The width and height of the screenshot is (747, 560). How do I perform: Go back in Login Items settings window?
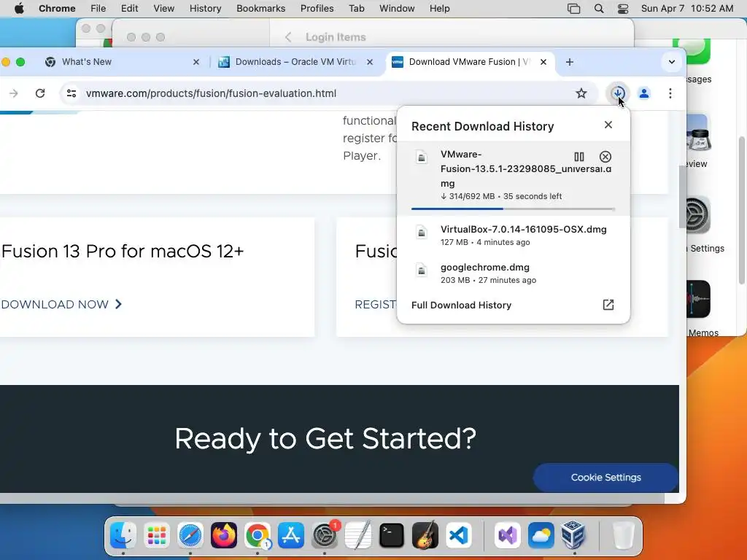(x=287, y=37)
